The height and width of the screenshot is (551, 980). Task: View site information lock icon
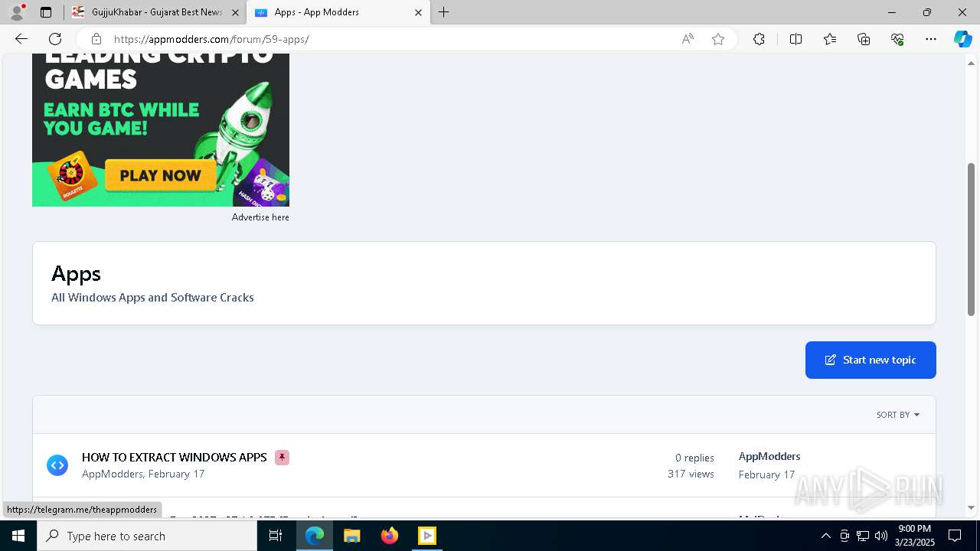coord(96,39)
